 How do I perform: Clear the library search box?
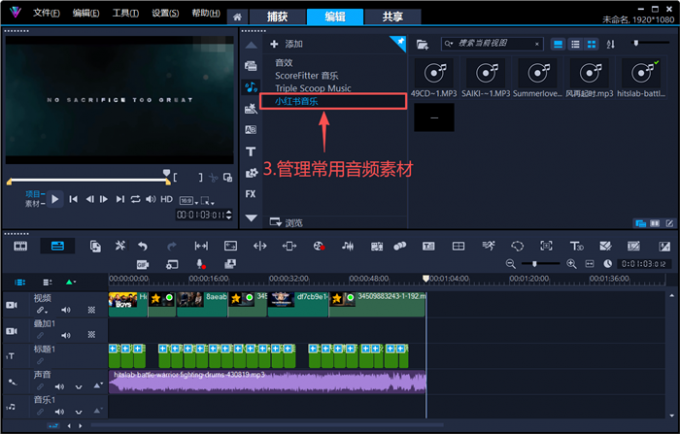pos(537,44)
